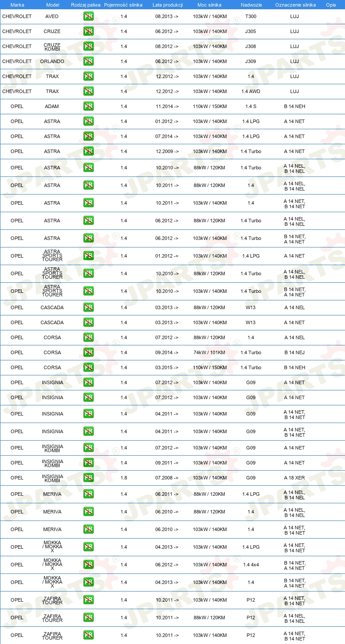Click the fuel icon in the Trax 1.4 AWD row
The image size is (345, 644).
(88, 92)
